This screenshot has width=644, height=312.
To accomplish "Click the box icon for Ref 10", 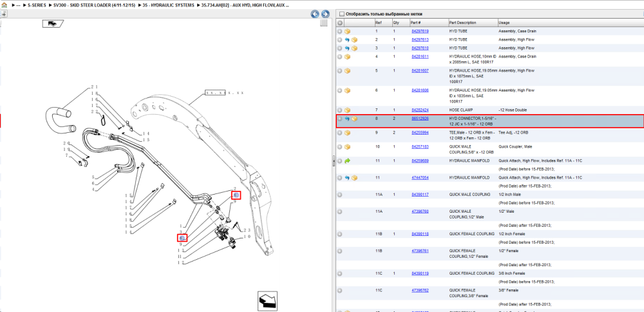I will [x=347, y=147].
